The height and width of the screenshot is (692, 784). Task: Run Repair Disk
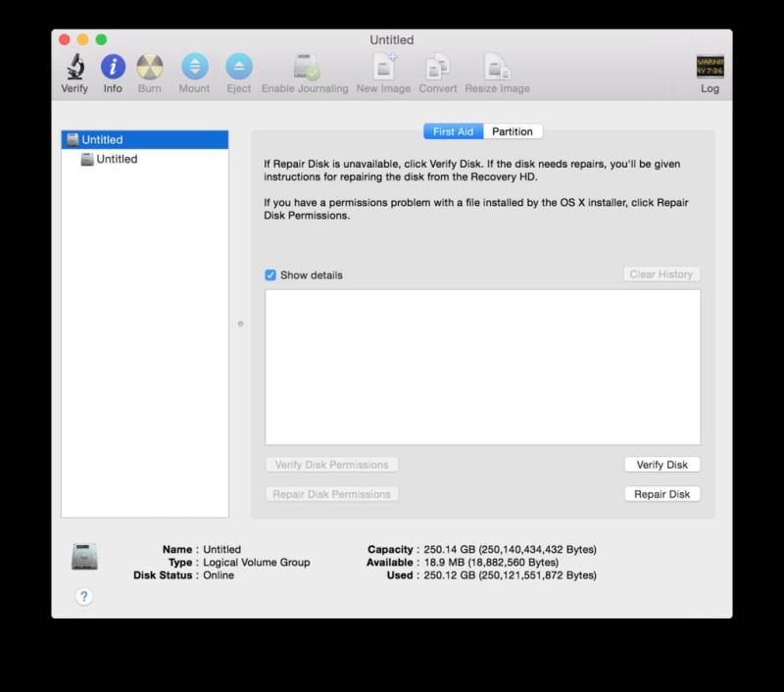click(x=662, y=494)
